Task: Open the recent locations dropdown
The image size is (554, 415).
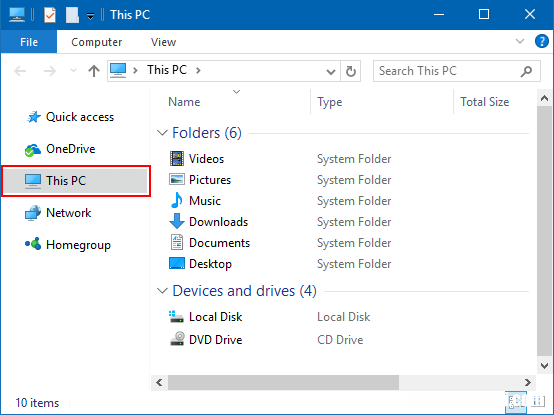Action: pos(73,71)
